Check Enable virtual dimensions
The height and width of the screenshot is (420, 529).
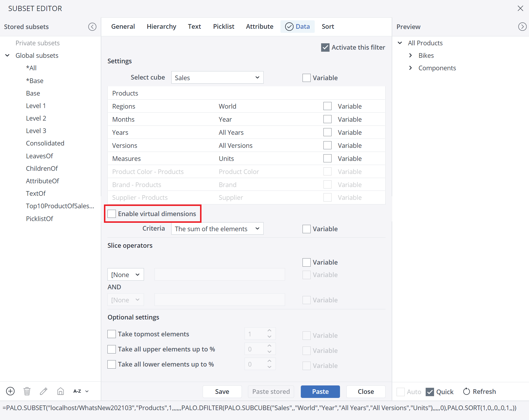click(x=112, y=214)
